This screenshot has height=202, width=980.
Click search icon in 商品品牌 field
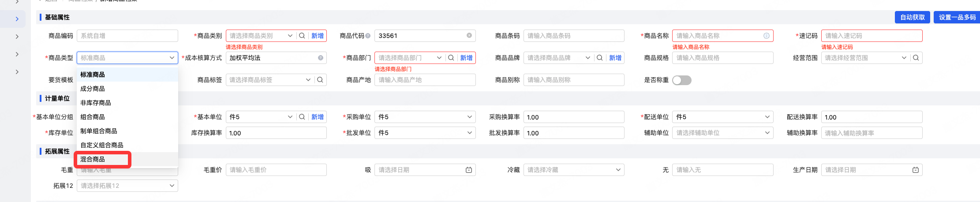tap(600, 58)
